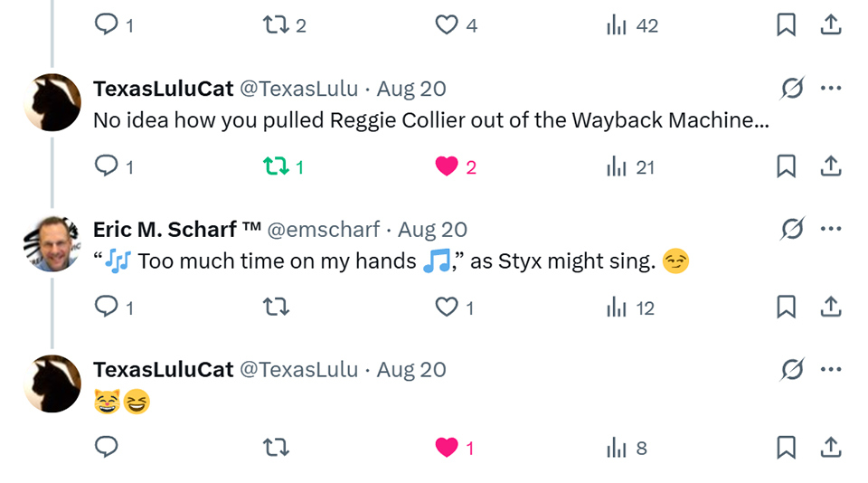Click Grok icon on Eric M. Scharf's tweet

tap(792, 229)
